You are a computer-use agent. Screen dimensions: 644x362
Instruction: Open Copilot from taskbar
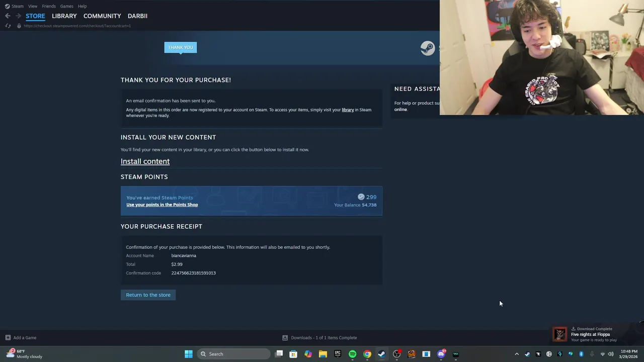click(x=308, y=354)
